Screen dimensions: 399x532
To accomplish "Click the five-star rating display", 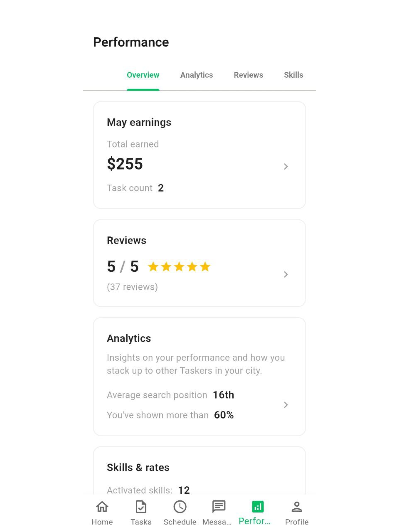I will click(179, 267).
